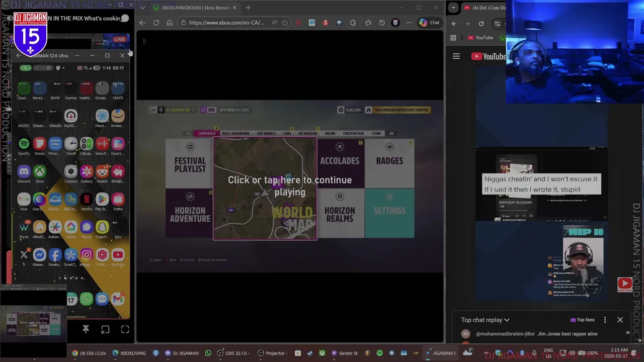Switch to Hot Wheels menu tab
This screenshot has height=362, width=644.
click(x=266, y=133)
